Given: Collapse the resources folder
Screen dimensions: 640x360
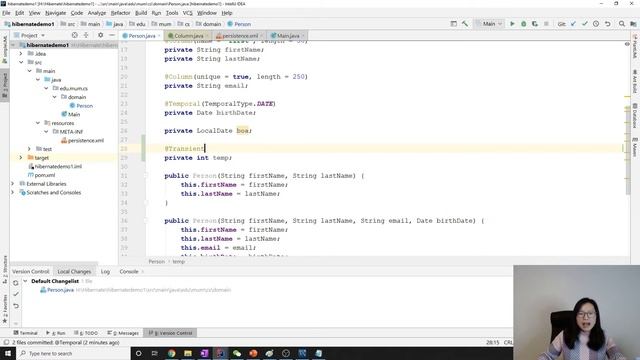Looking at the screenshot, I should tap(38, 123).
